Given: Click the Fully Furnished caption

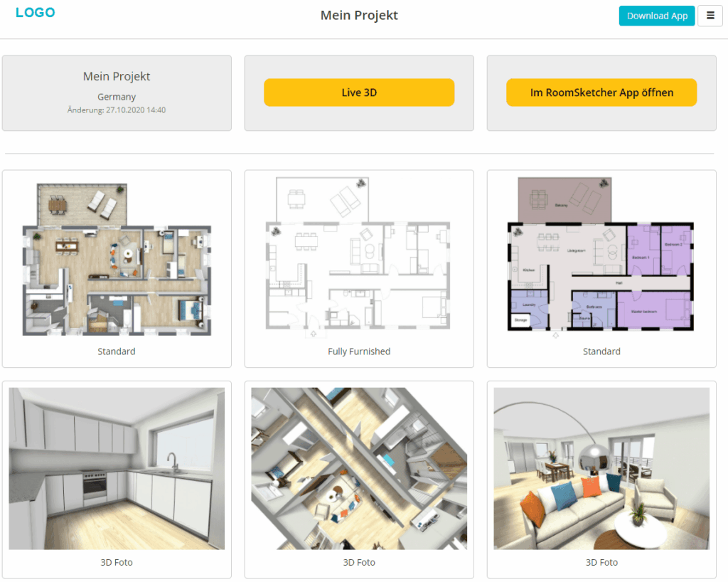Looking at the screenshot, I should [x=359, y=351].
